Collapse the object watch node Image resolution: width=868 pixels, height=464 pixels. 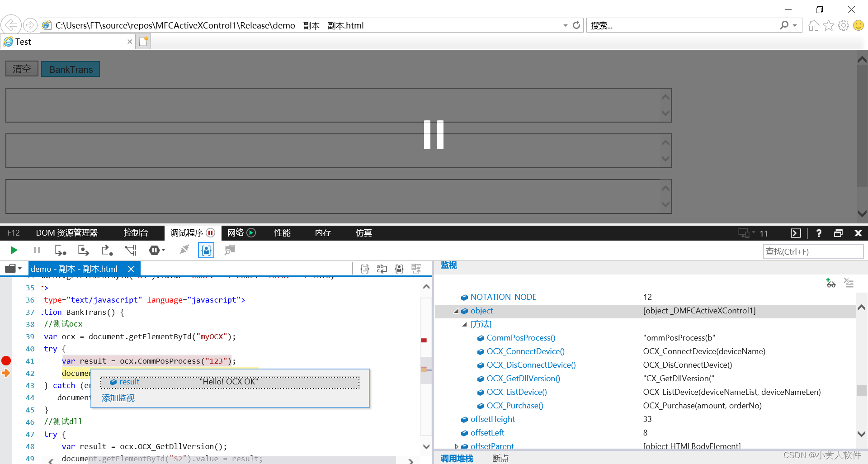click(456, 311)
